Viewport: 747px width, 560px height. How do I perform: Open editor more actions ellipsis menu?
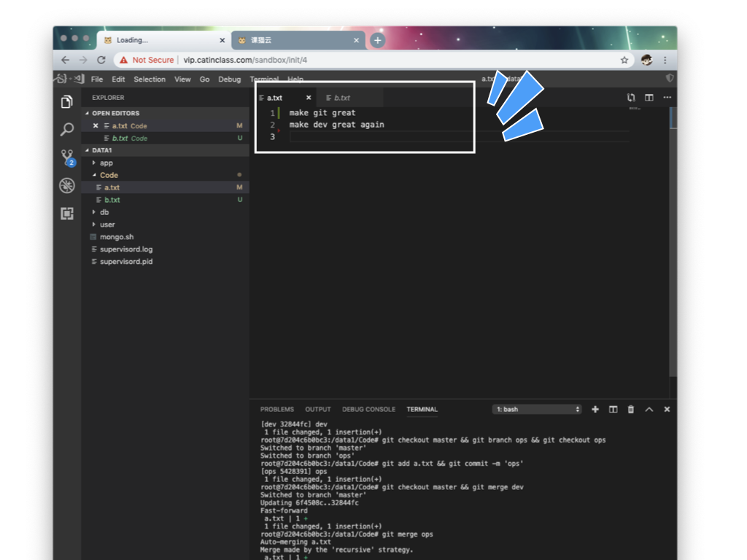(x=667, y=98)
